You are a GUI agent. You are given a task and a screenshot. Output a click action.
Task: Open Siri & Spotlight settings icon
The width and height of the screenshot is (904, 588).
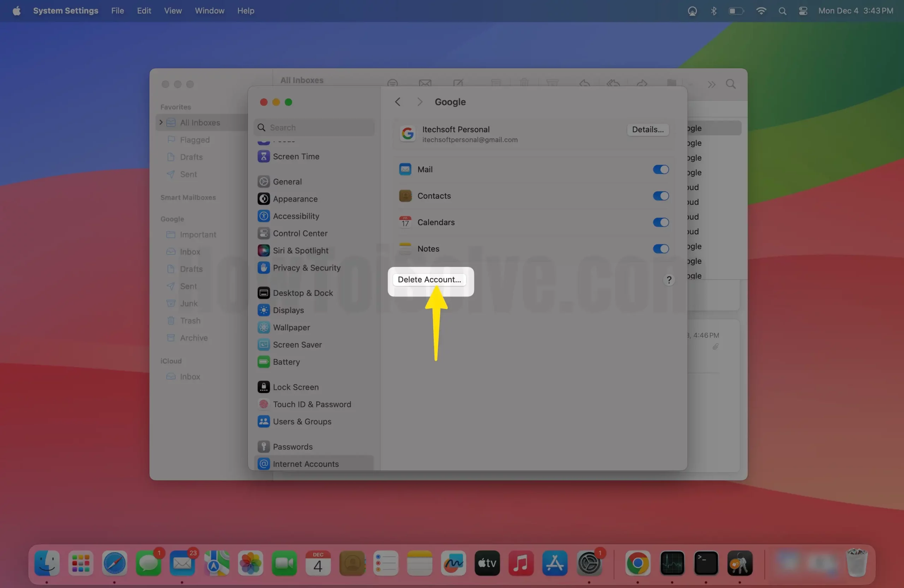point(263,250)
